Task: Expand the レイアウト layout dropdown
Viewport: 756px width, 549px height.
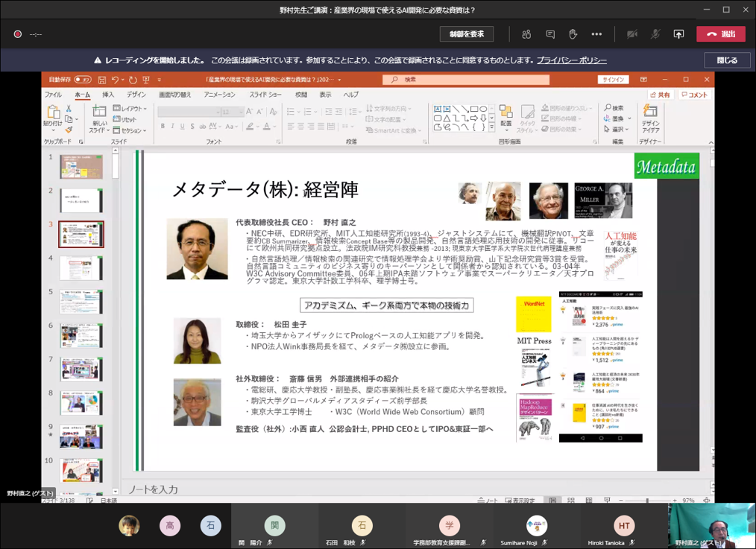Action: click(x=130, y=108)
